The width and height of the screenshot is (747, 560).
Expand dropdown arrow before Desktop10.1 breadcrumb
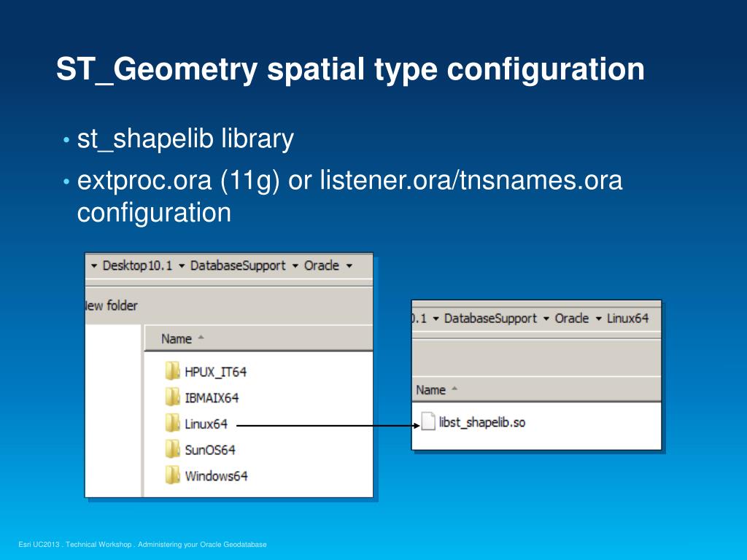pos(94,265)
